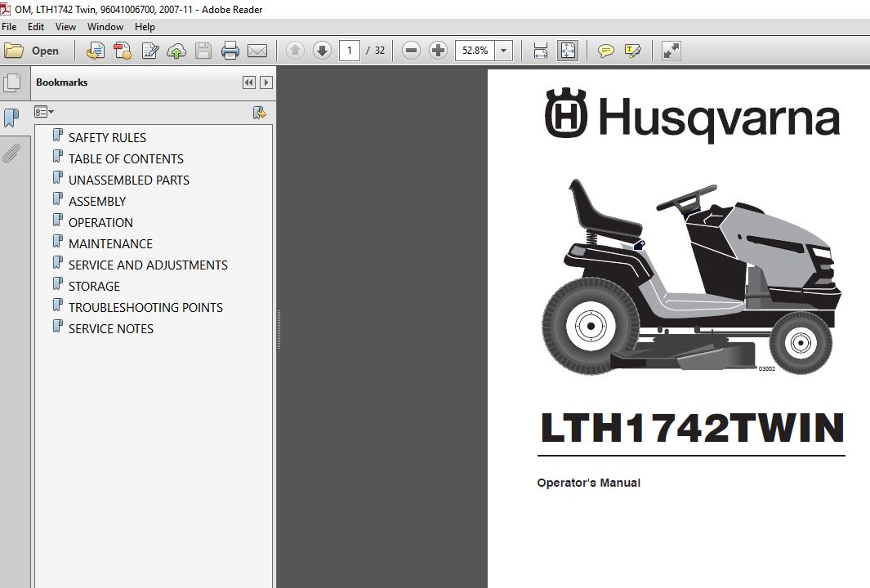Click the edit document pencil icon
This screenshot has height=588, width=870.
(149, 51)
